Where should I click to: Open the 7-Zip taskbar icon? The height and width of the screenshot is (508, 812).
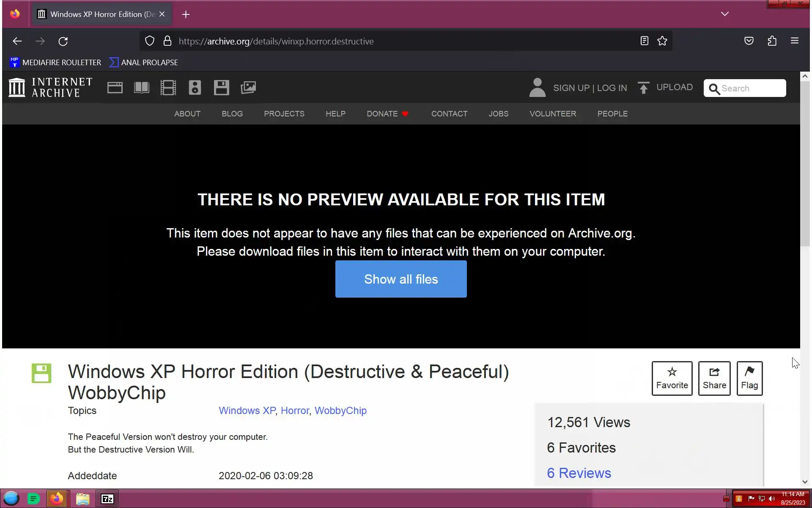click(x=107, y=499)
